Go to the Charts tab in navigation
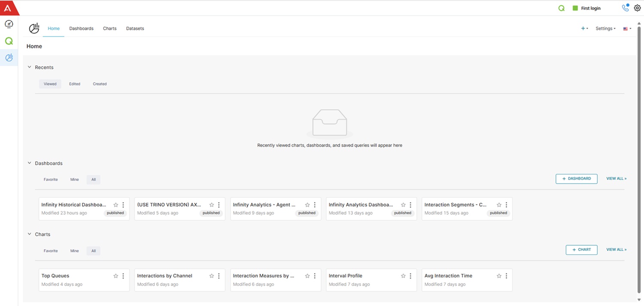The height and width of the screenshot is (306, 644). click(x=109, y=28)
